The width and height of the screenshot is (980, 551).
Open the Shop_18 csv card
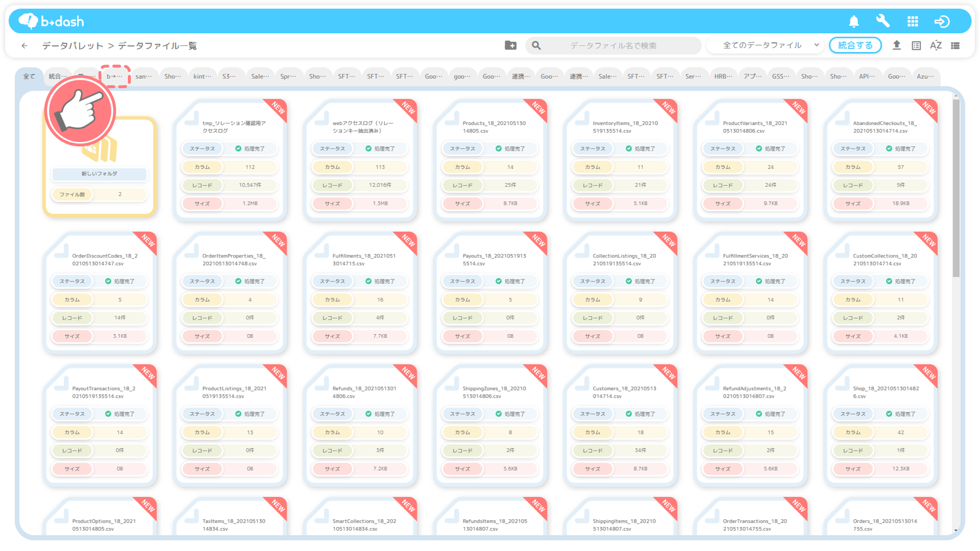881,426
